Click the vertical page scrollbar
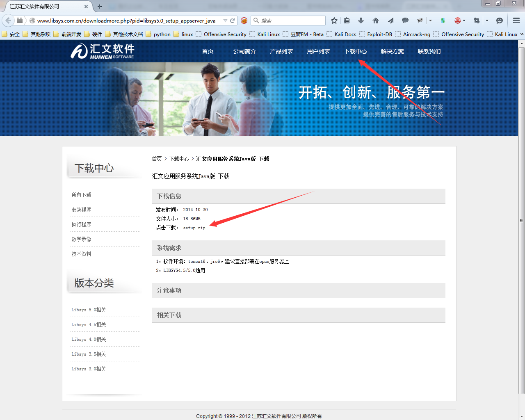 pyautogui.click(x=521, y=220)
